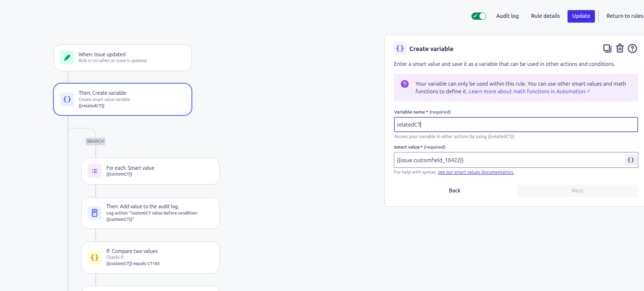
Task: Click the braces icon on Create variable step
Action: [x=67, y=100]
